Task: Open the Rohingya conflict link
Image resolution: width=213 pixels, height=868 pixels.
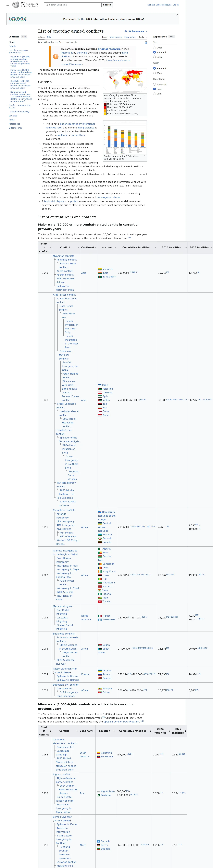Action: (67, 260)
